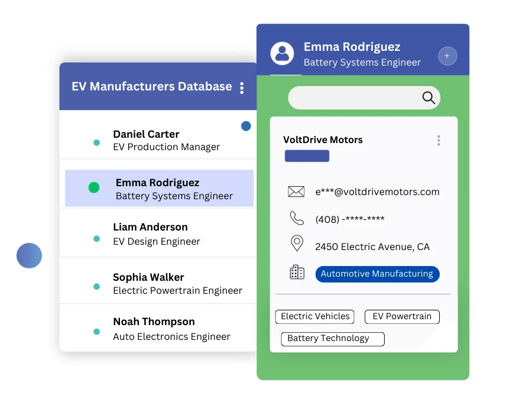Open VoltDrive Motors three-dot options menu
Viewport: 532px width, 399px height.
(x=439, y=141)
